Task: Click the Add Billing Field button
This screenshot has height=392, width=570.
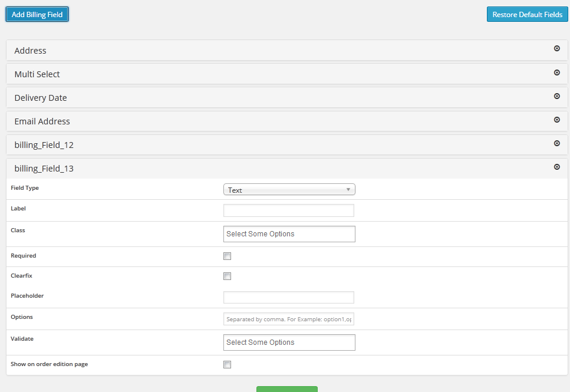Action: point(37,14)
